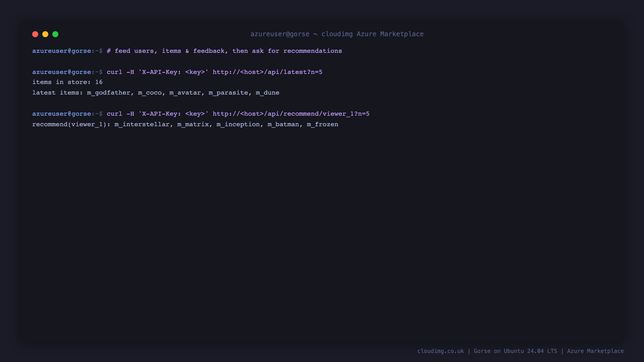644x362 pixels.
Task: Click the 'latest items: m_godfather, m_coco' output line
Action: click(156, 93)
